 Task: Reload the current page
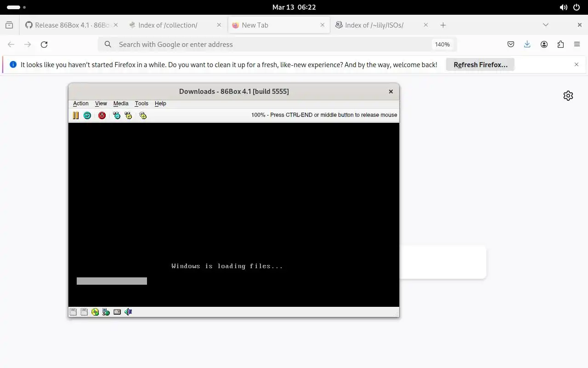(x=44, y=45)
